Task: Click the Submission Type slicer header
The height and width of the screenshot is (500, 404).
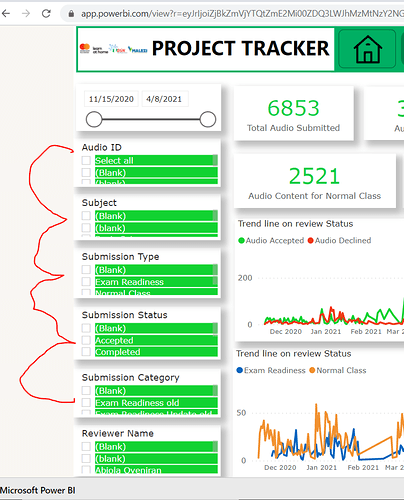Action: point(120,257)
